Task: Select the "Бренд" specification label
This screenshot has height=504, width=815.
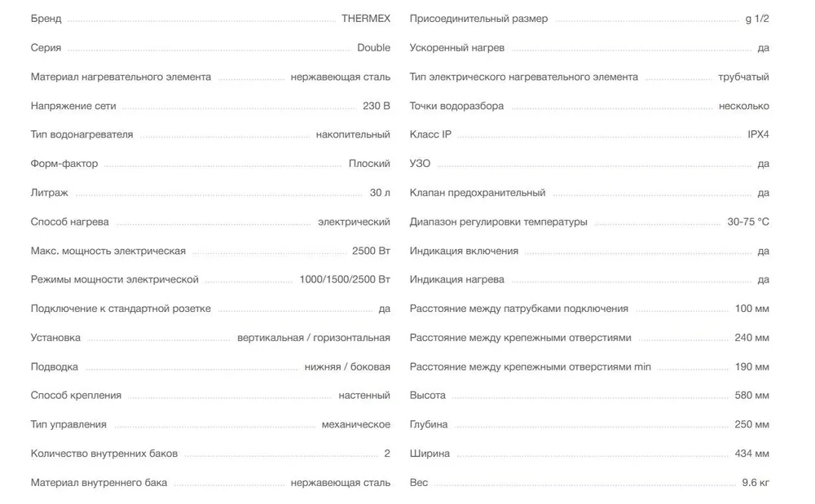Action: (46, 19)
